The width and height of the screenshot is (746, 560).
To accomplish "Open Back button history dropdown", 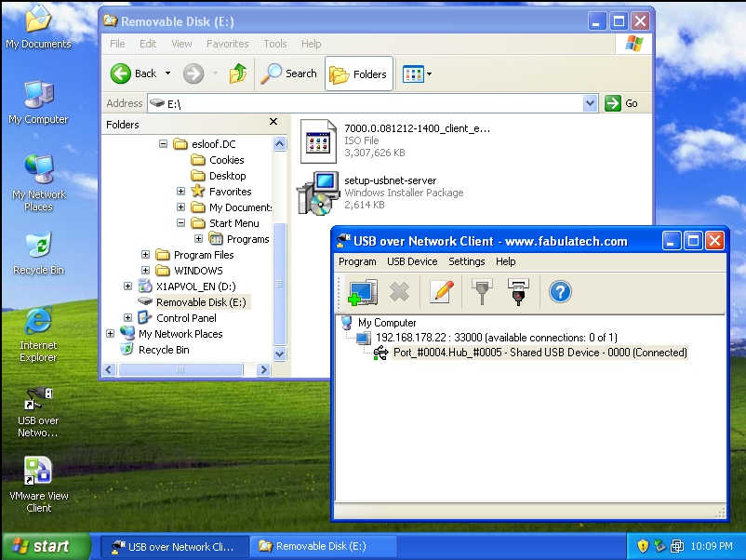I will [167, 73].
